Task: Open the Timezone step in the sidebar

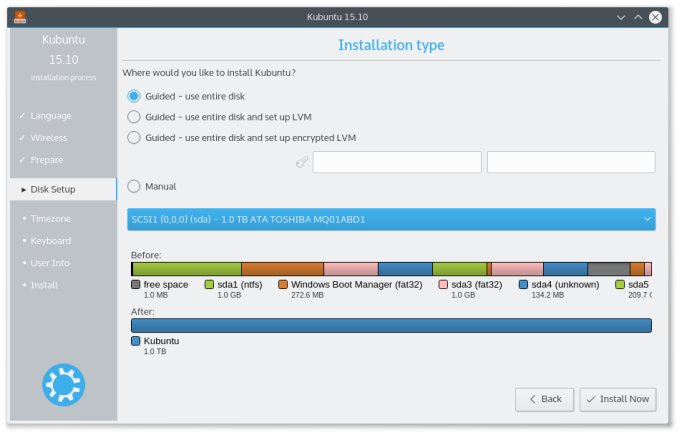Action: [x=50, y=218]
